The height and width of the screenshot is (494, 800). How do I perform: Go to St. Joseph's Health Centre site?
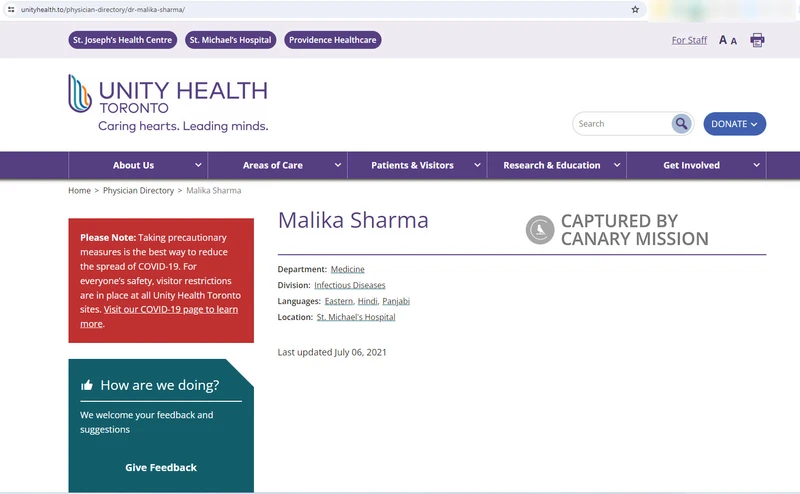[x=122, y=40]
